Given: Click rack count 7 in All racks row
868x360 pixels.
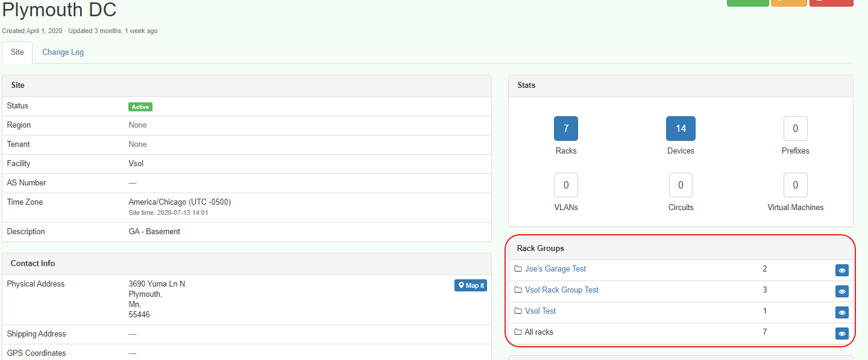Looking at the screenshot, I should [765, 332].
